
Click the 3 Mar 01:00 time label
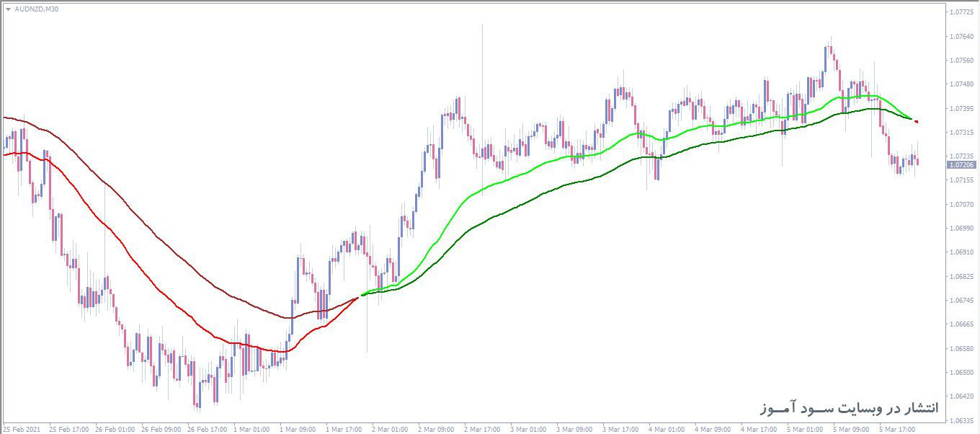528,429
